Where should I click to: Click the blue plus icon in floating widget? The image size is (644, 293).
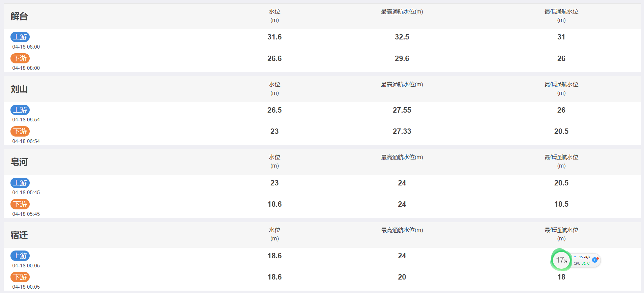coord(595,260)
